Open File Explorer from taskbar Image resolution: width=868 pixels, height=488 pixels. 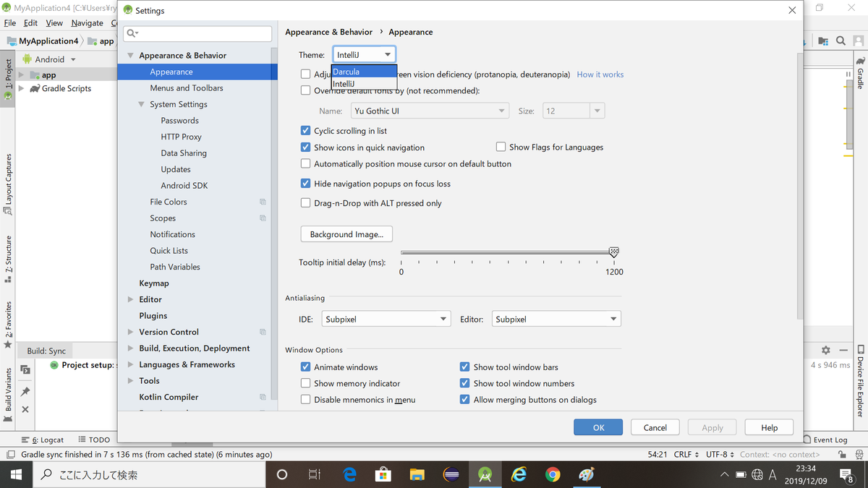coord(417,474)
